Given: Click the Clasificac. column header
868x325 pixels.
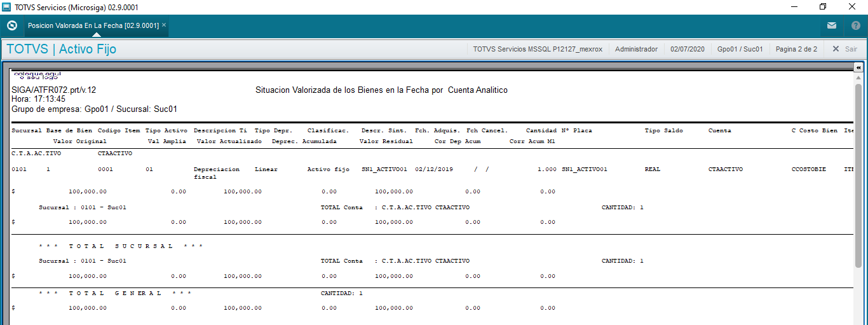Looking at the screenshot, I should pos(328,130).
